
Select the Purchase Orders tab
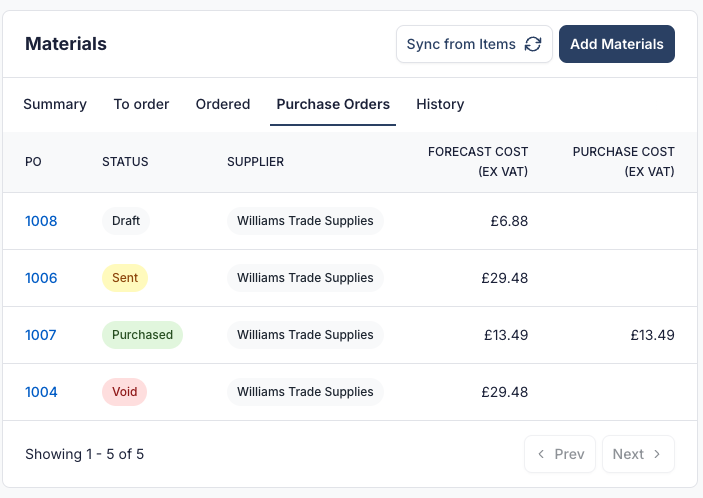click(x=333, y=104)
